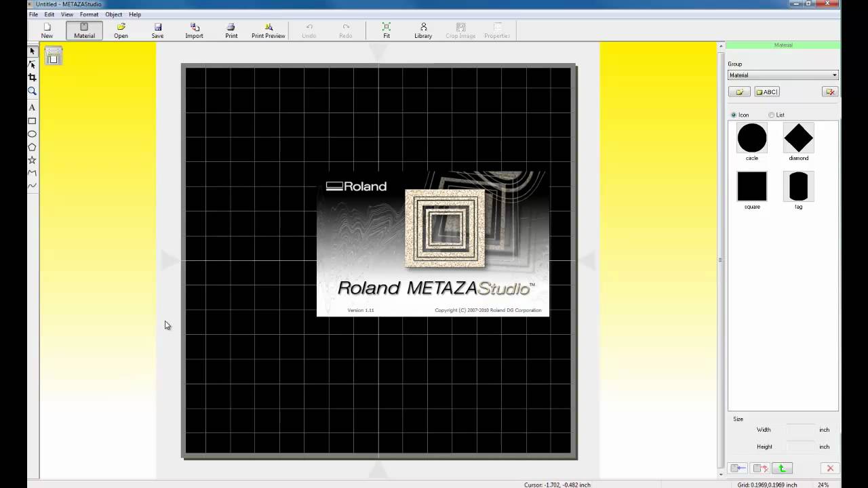Fit the view using Fit button
Viewport: 868px width, 488px height.
pyautogui.click(x=387, y=30)
